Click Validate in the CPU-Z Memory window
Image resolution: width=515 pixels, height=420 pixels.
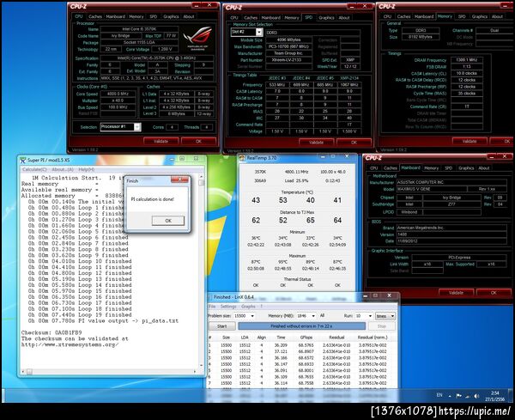pyautogui.click(x=470, y=141)
